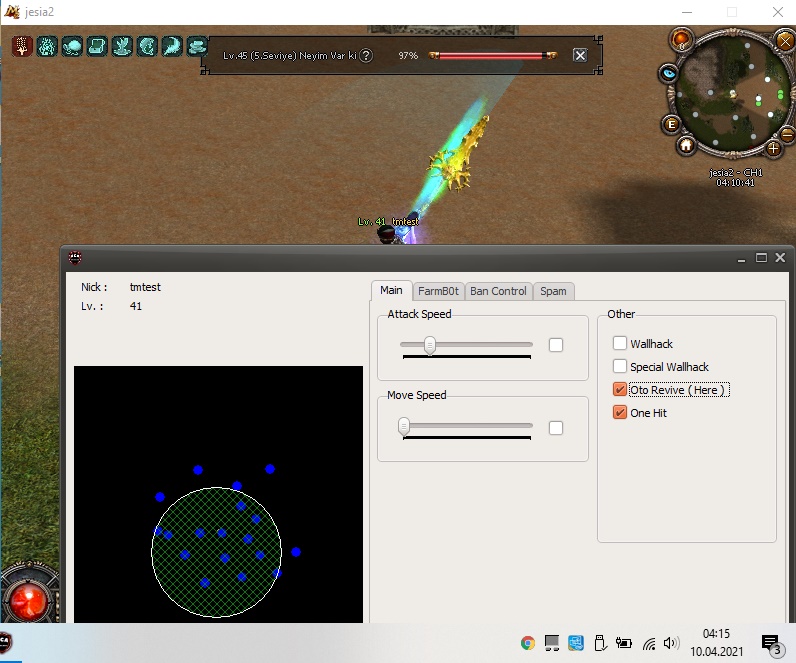Click the red orb at bottom-left of game

click(29, 601)
